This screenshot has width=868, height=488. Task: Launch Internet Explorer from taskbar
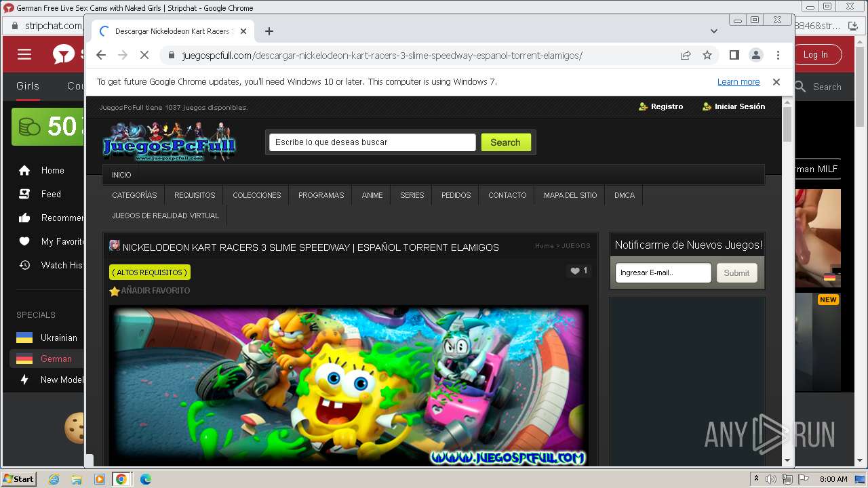[54, 479]
